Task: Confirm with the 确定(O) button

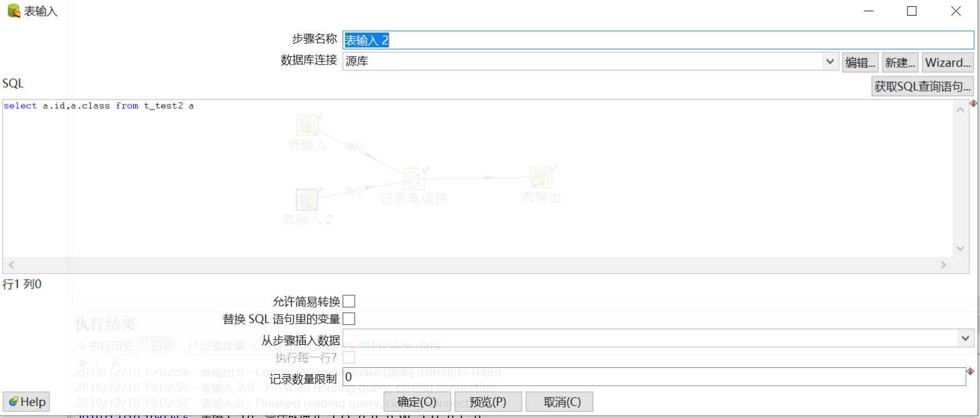Action: [x=417, y=402]
